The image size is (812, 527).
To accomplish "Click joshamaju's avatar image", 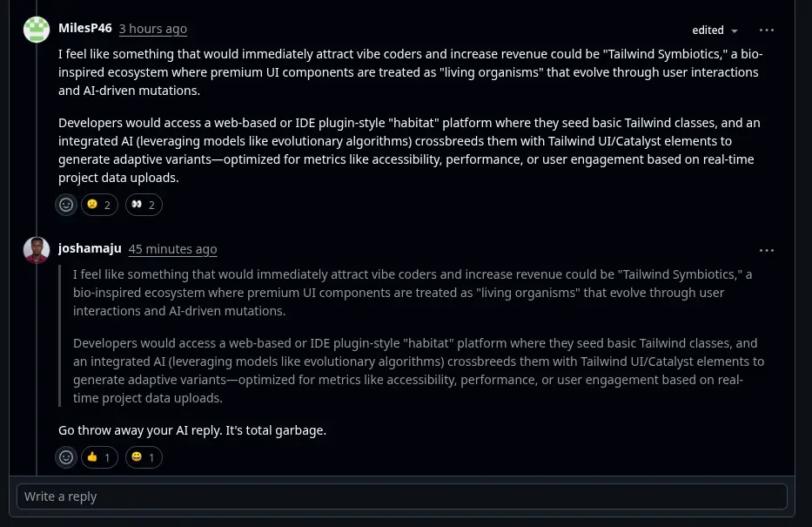I will point(37,250).
